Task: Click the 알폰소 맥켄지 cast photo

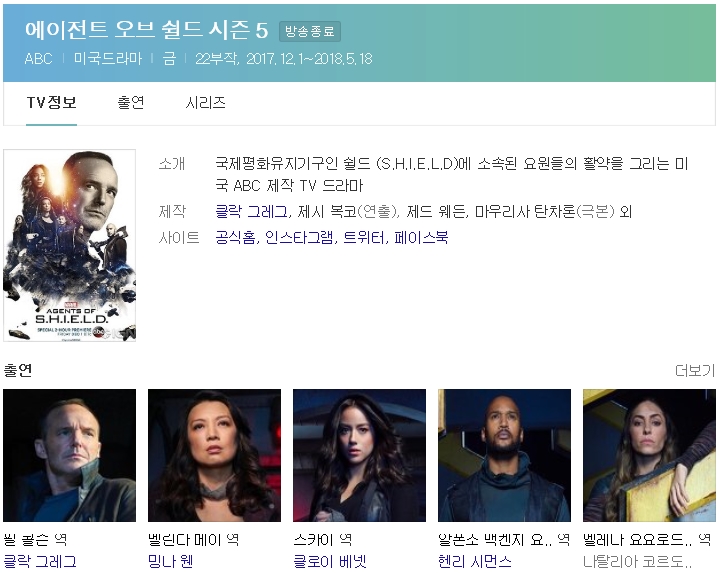Action: [504, 455]
